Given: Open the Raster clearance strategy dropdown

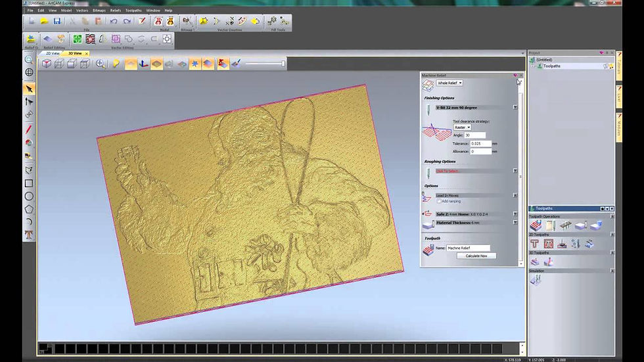Looking at the screenshot, I should [x=462, y=127].
